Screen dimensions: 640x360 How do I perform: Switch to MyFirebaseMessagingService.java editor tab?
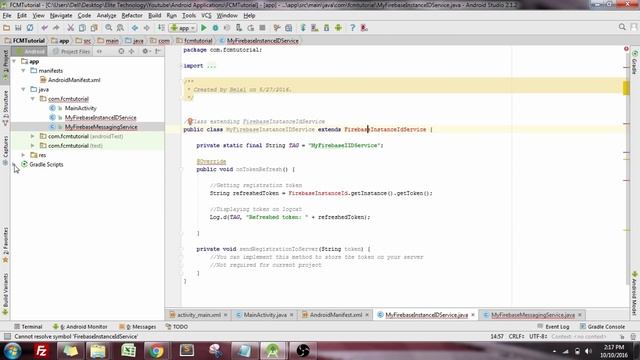[533, 315]
